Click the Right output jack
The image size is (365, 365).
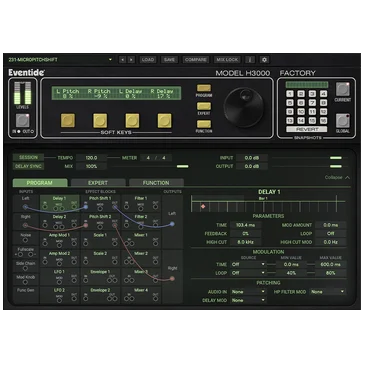click(172, 278)
